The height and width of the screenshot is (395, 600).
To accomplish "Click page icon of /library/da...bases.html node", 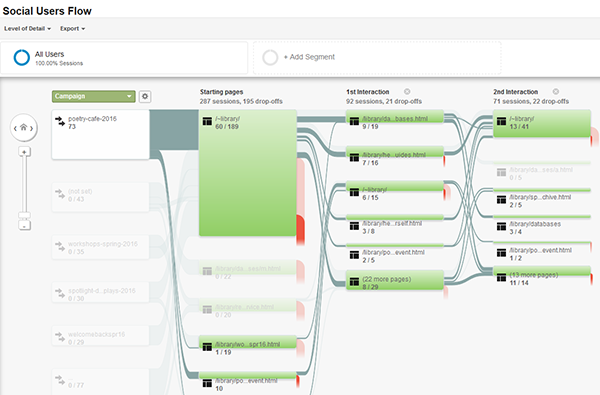I will [354, 121].
